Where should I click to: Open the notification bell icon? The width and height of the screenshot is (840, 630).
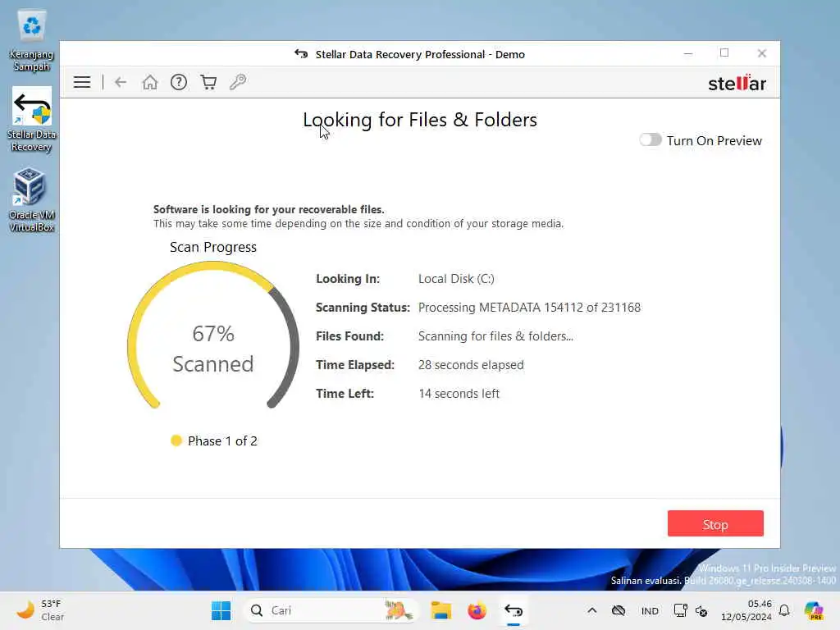coord(784,610)
